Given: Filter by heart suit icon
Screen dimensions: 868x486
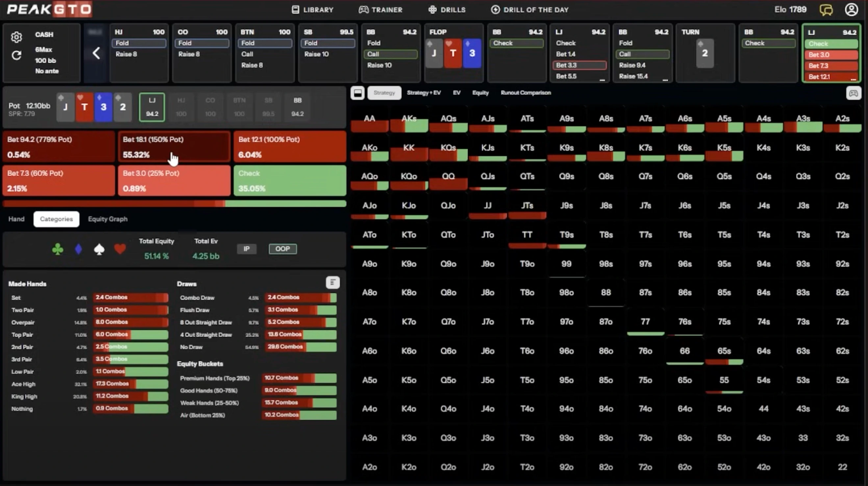Looking at the screenshot, I should coord(120,249).
